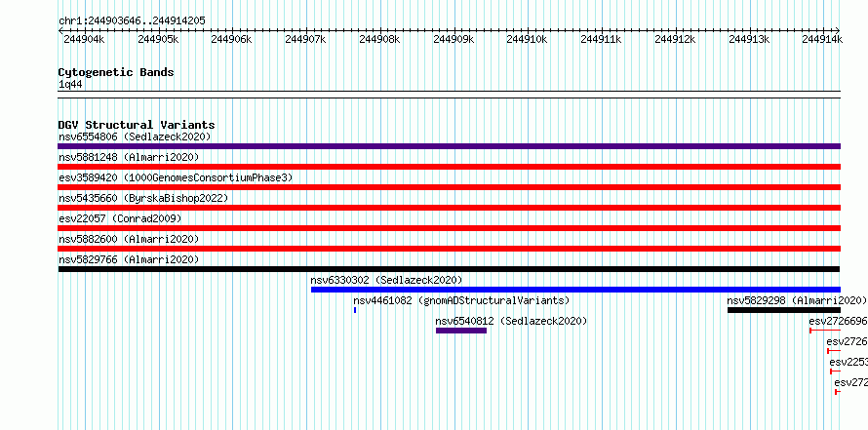Click the red bar under nsv5435660

pos(449,208)
